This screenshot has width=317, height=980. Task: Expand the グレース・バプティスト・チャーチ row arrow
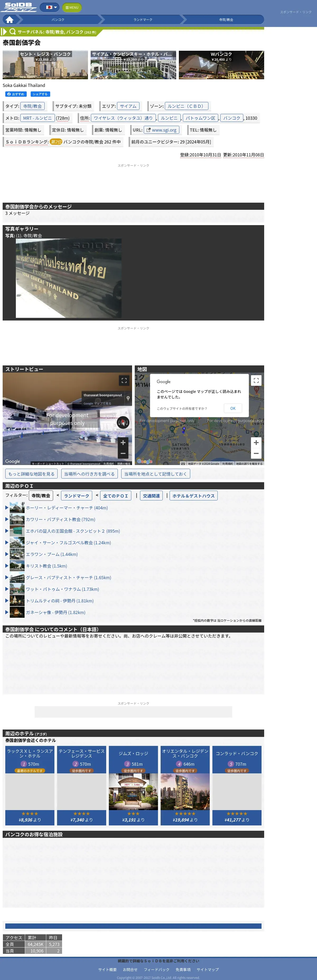[7, 578]
